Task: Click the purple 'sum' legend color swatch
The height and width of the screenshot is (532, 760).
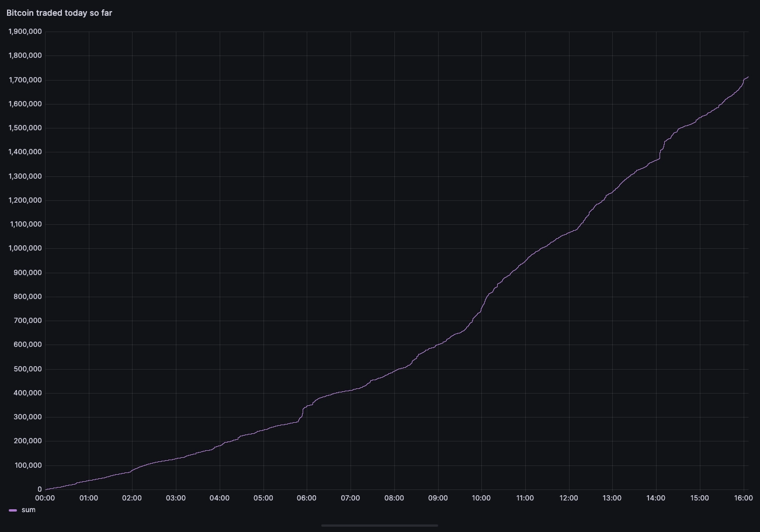Action: [13, 510]
